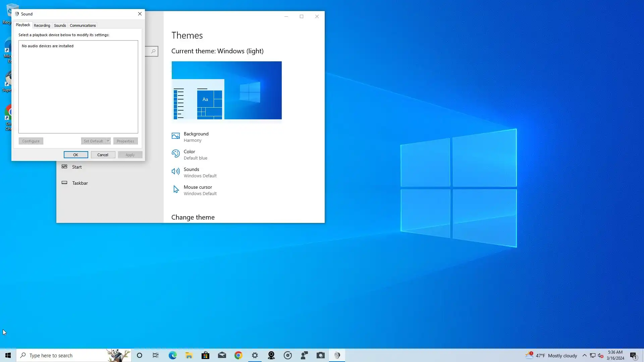Screen dimensions: 644x362
Task: Select the Sounds tab in Sound dialog
Action: pyautogui.click(x=60, y=25)
